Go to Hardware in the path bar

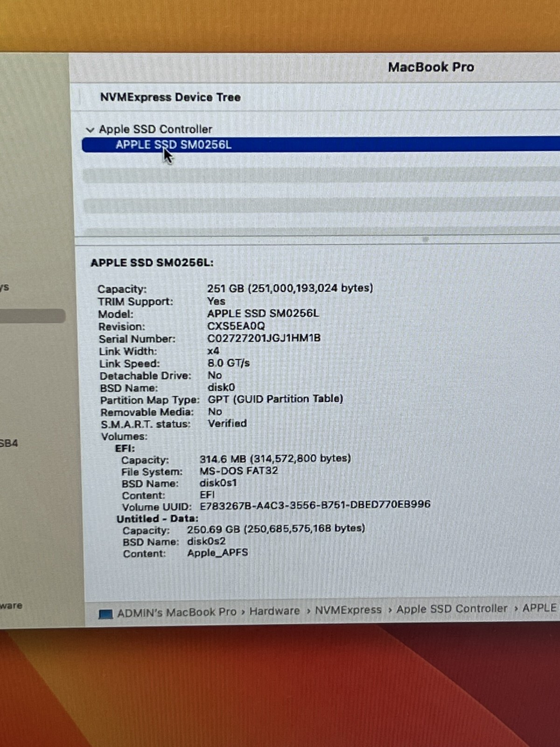click(274, 611)
